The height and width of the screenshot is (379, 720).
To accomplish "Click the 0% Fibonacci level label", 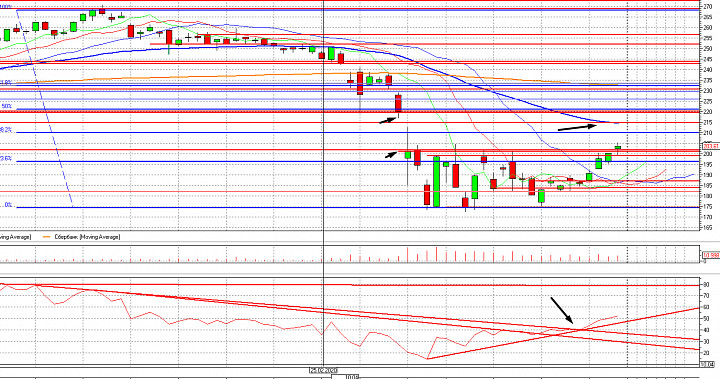I will (8, 205).
